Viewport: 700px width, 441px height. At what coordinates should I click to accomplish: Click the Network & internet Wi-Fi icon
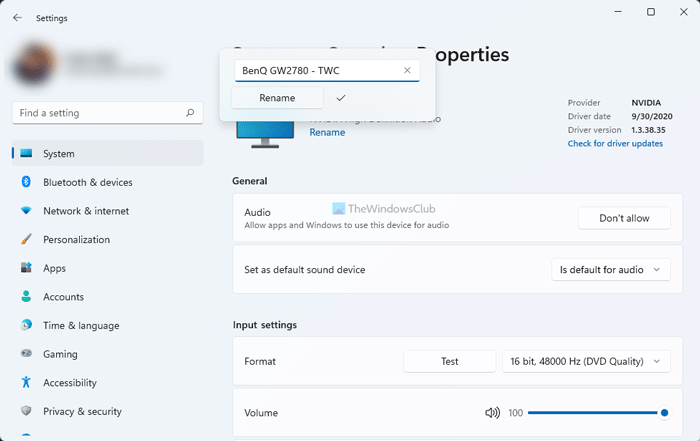click(x=26, y=211)
